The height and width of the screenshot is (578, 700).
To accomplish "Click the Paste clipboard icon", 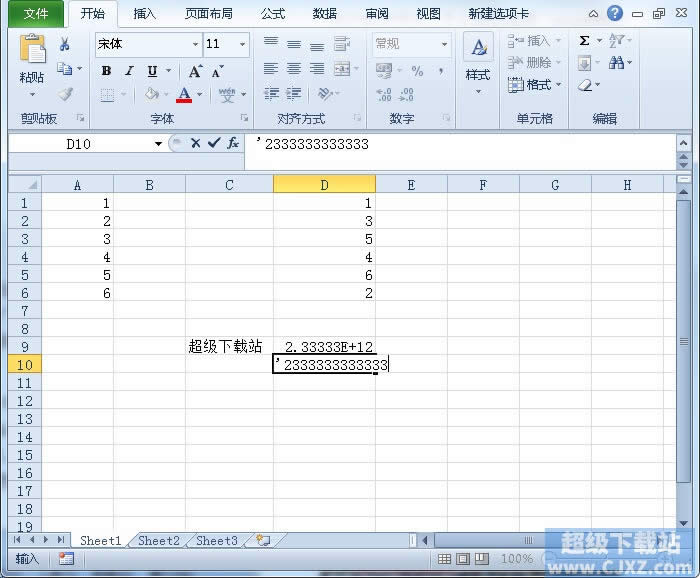I will tap(32, 48).
